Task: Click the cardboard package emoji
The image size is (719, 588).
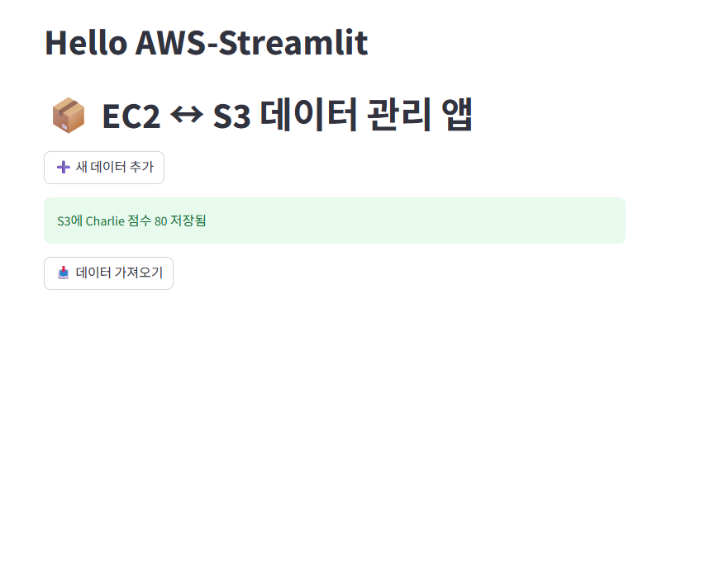Action: tap(69, 115)
